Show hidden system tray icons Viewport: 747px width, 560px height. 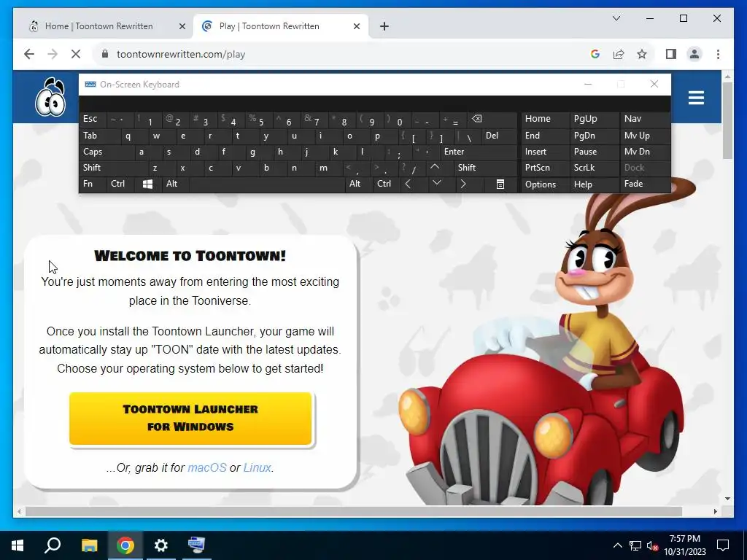[617, 545]
